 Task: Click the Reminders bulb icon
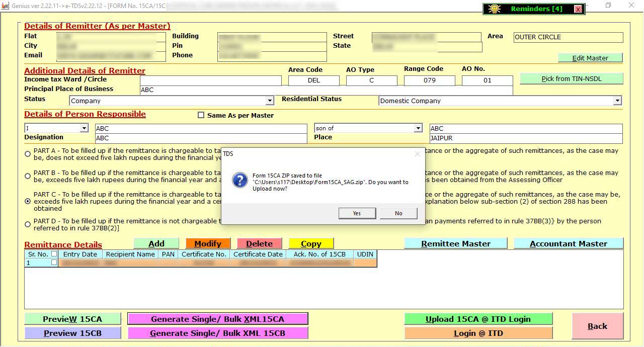(494, 9)
